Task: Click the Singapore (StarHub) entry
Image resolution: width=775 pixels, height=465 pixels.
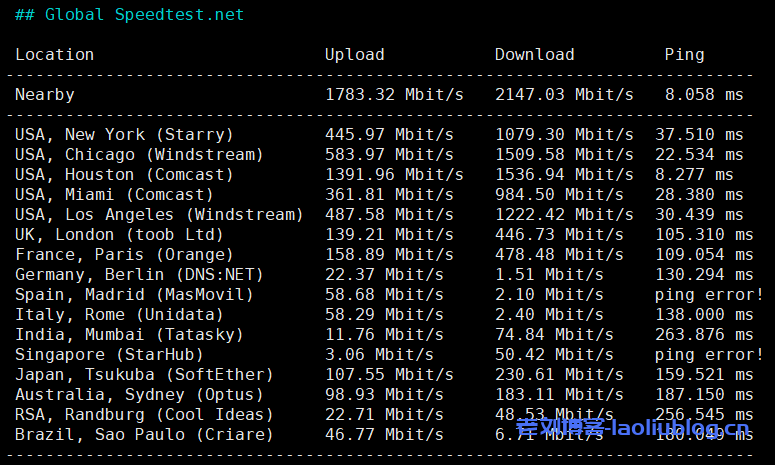Action: [x=109, y=355]
